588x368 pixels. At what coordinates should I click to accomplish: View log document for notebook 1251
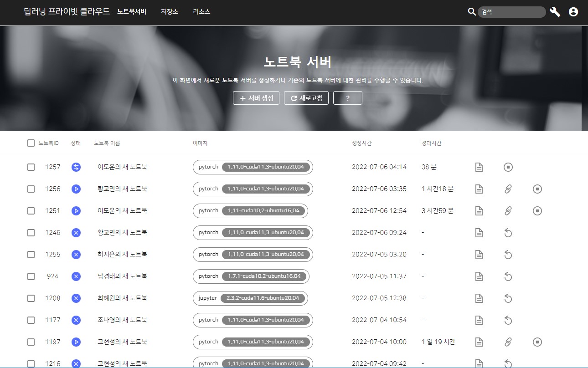pyautogui.click(x=479, y=211)
